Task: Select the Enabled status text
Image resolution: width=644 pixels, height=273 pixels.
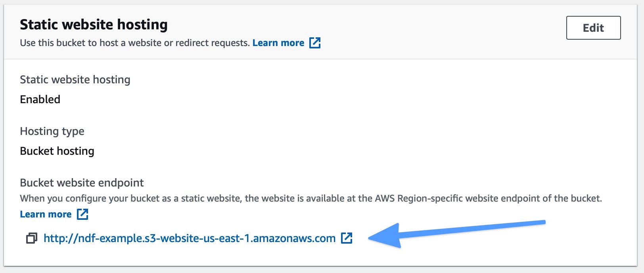Action: [40, 99]
